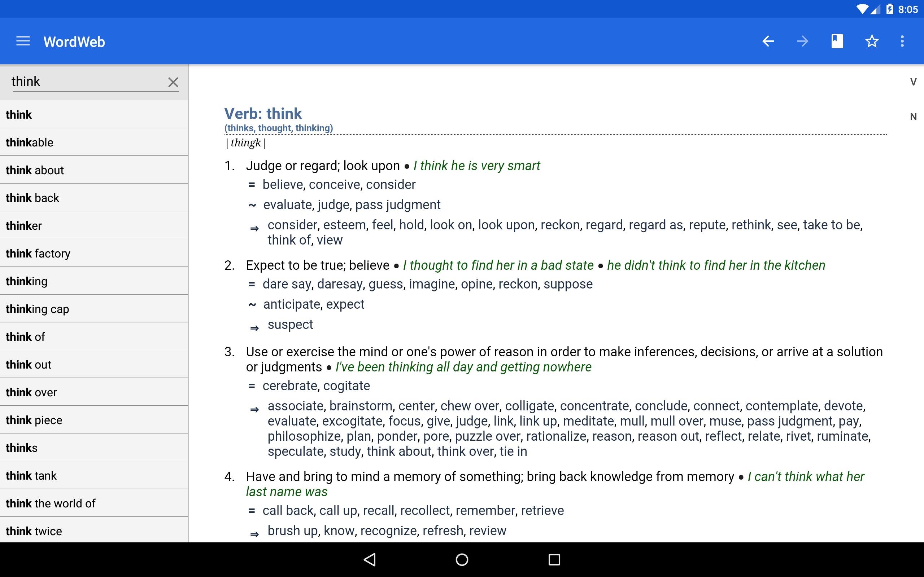Toggle the 'thinkable' entry in word list
Image resolution: width=924 pixels, height=577 pixels.
(95, 142)
